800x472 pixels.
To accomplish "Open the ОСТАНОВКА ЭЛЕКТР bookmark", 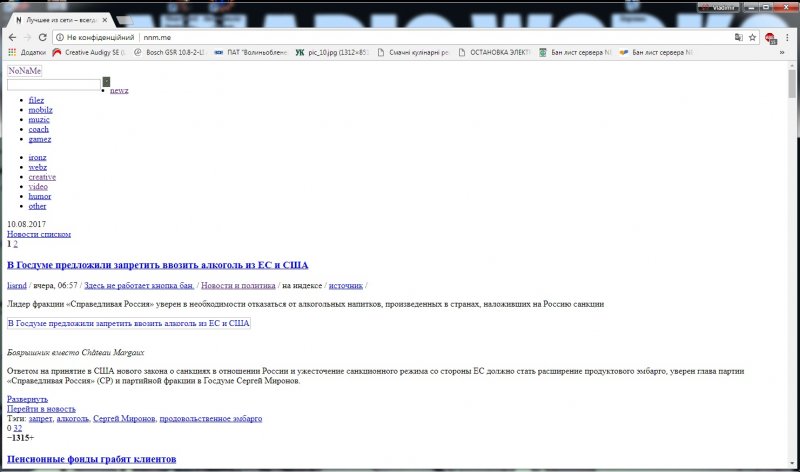I will coord(494,52).
